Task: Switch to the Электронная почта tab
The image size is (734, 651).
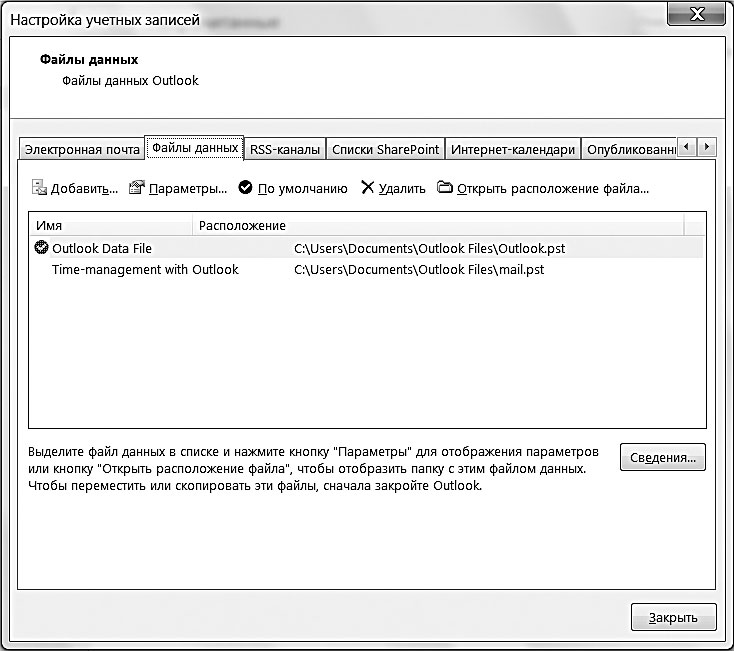Action: [82, 149]
